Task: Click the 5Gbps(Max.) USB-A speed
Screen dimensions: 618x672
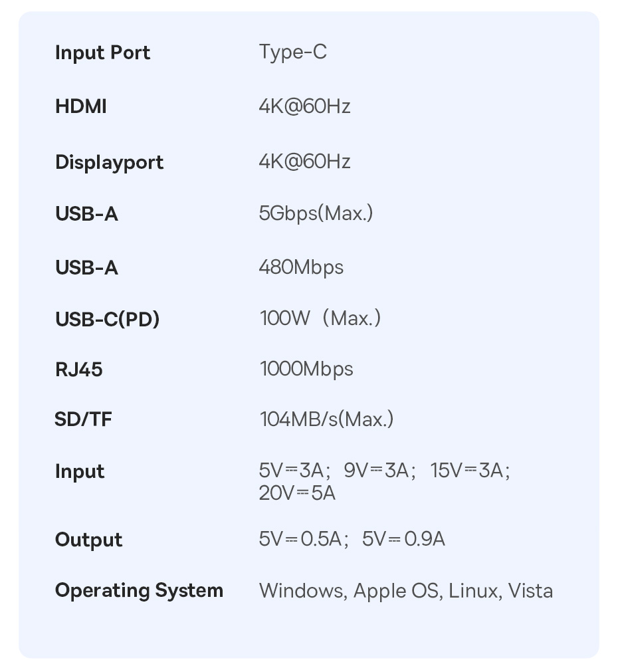Action: (316, 213)
